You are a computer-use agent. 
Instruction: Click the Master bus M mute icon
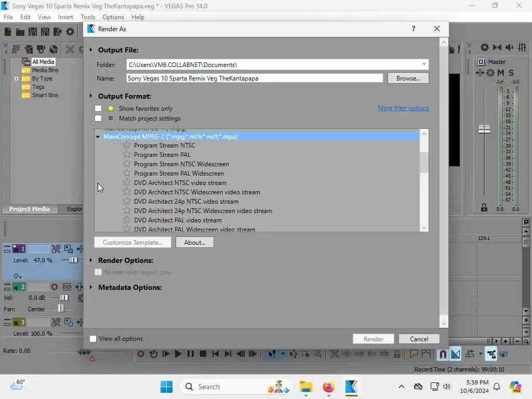coord(501,73)
